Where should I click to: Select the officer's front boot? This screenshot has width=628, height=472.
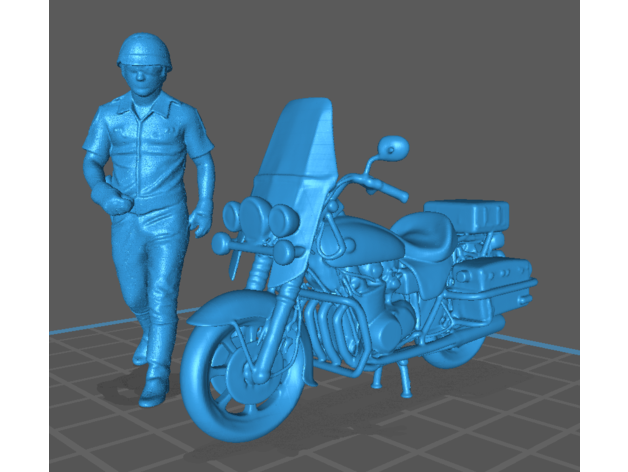[156, 384]
